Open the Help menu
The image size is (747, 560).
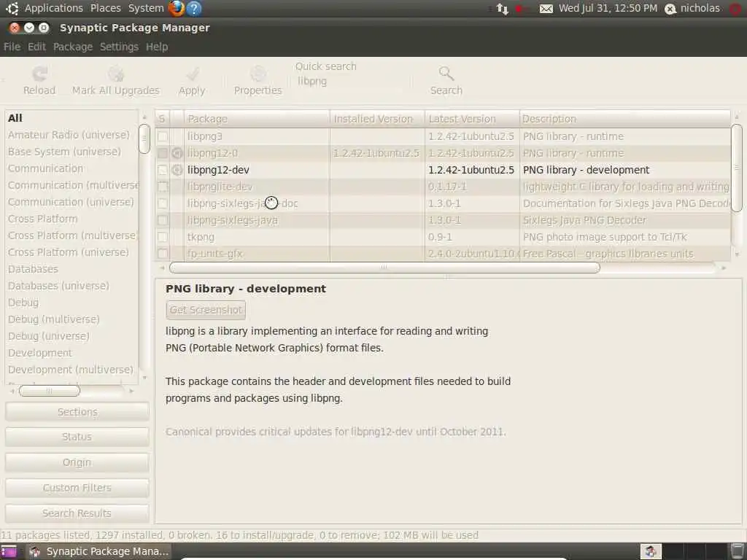157,47
